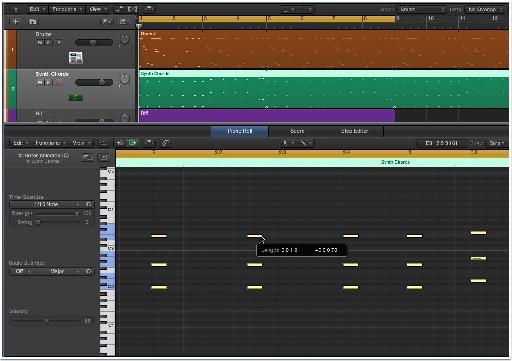The height and width of the screenshot is (361, 512).
Task: Switch to the Score tab
Action: click(297, 131)
